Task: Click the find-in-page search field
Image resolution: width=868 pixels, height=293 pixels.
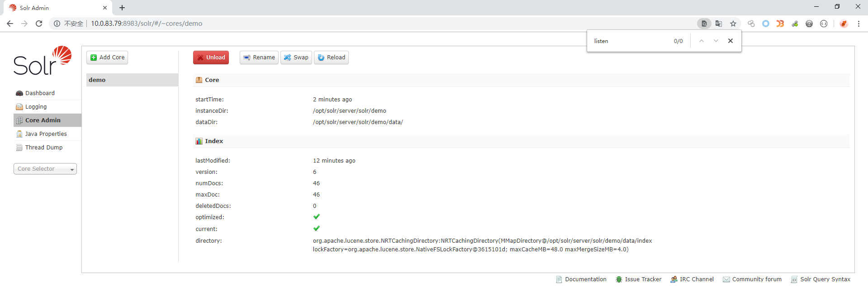Action: click(x=631, y=41)
